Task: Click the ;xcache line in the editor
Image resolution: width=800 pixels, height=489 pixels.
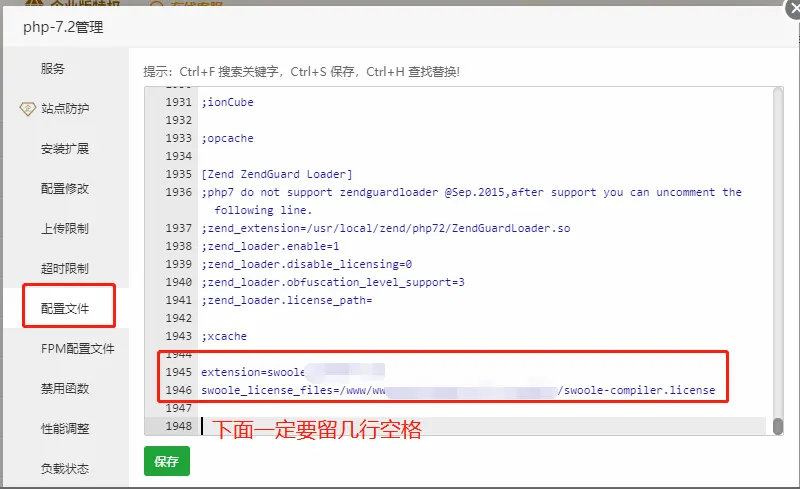Action: [x=224, y=336]
